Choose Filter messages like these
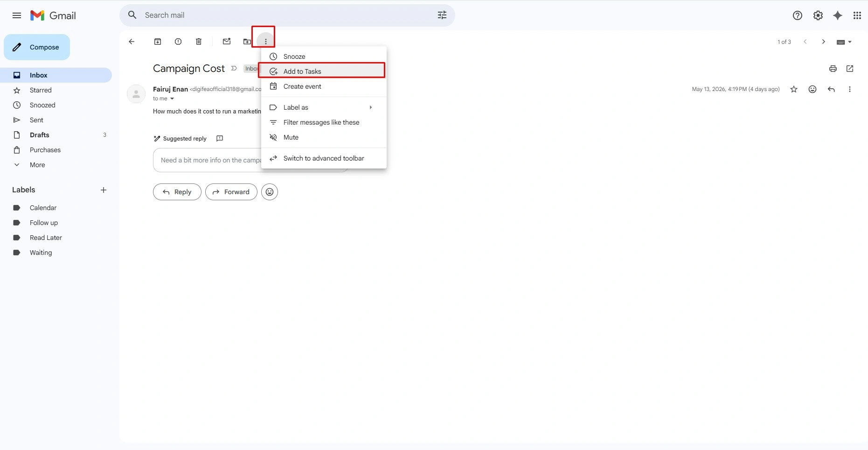The height and width of the screenshot is (450, 868). 324,122
